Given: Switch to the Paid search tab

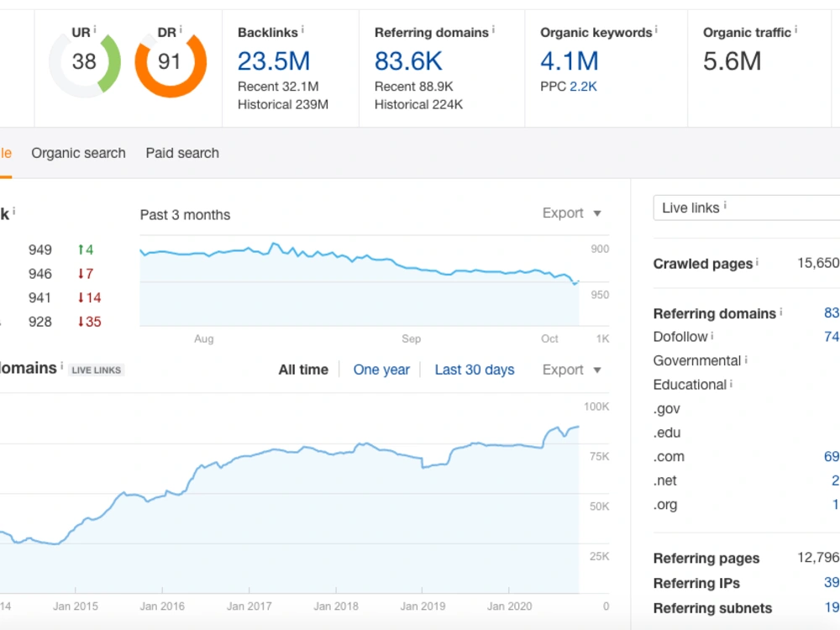Looking at the screenshot, I should pos(182,153).
